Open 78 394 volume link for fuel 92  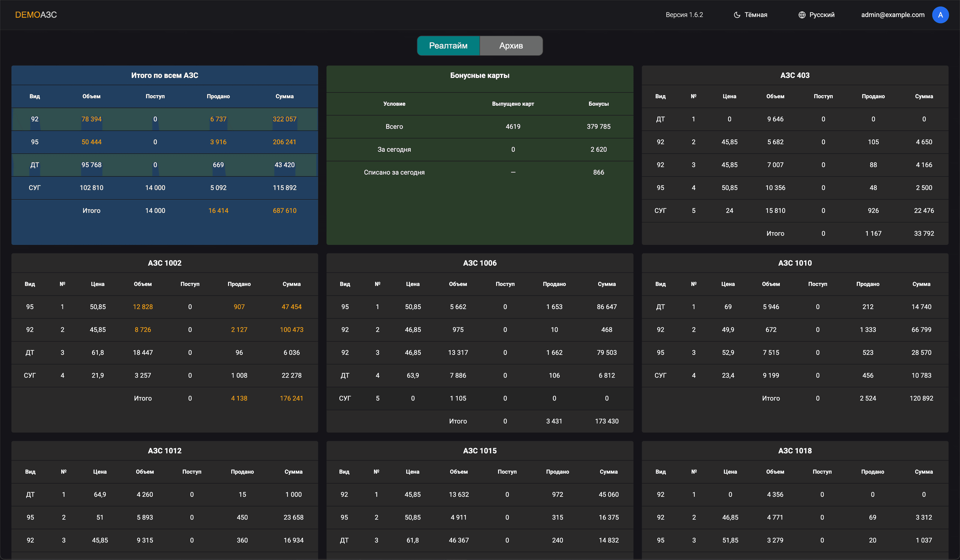pyautogui.click(x=91, y=119)
